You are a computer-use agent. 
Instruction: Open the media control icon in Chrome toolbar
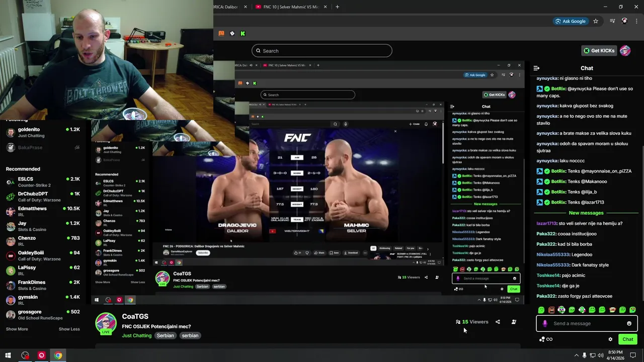pyautogui.click(x=612, y=21)
